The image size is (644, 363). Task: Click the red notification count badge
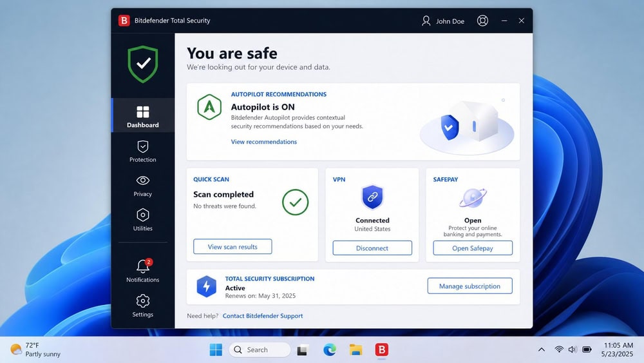pyautogui.click(x=149, y=262)
